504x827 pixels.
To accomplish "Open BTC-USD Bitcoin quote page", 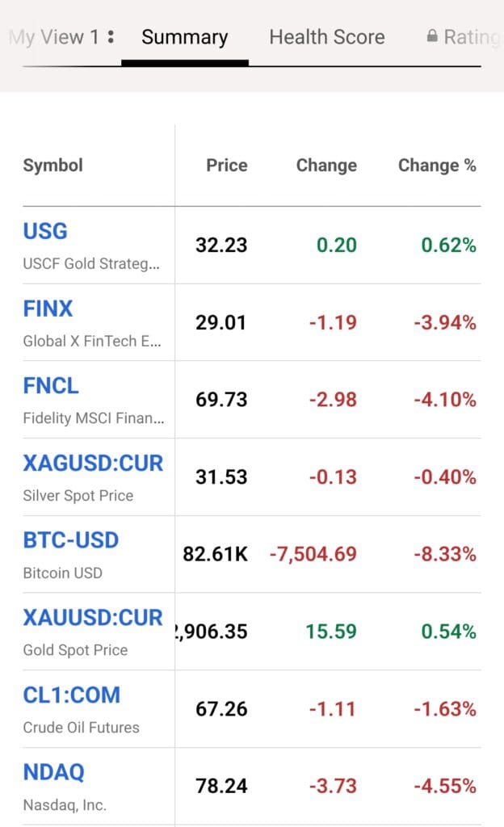I will (71, 540).
